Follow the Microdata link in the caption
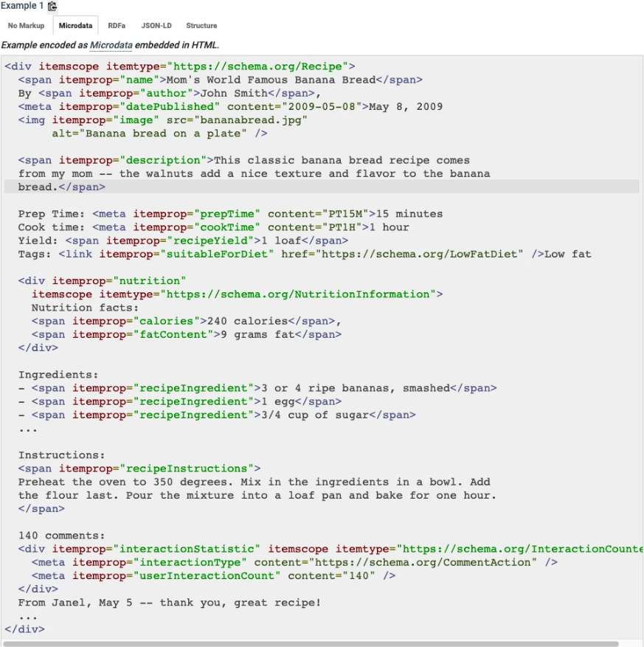Image resolution: width=644 pixels, height=647 pixels. point(111,45)
